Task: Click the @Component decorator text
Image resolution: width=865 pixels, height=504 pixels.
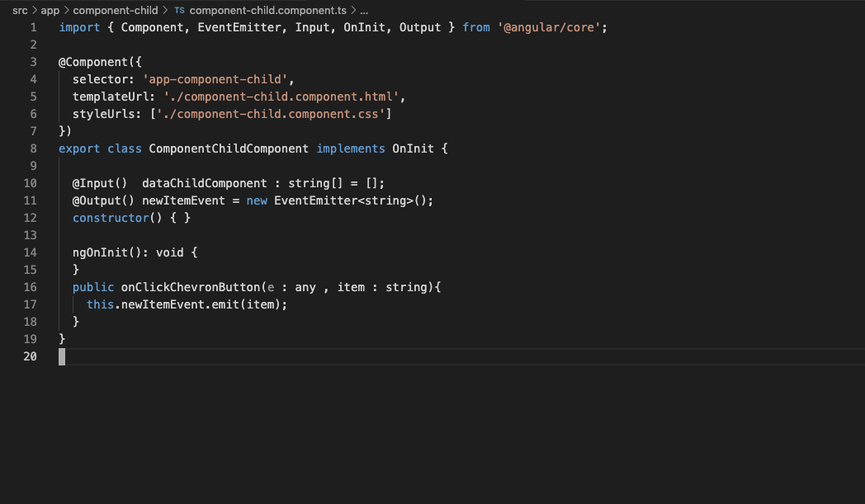Action: point(91,61)
